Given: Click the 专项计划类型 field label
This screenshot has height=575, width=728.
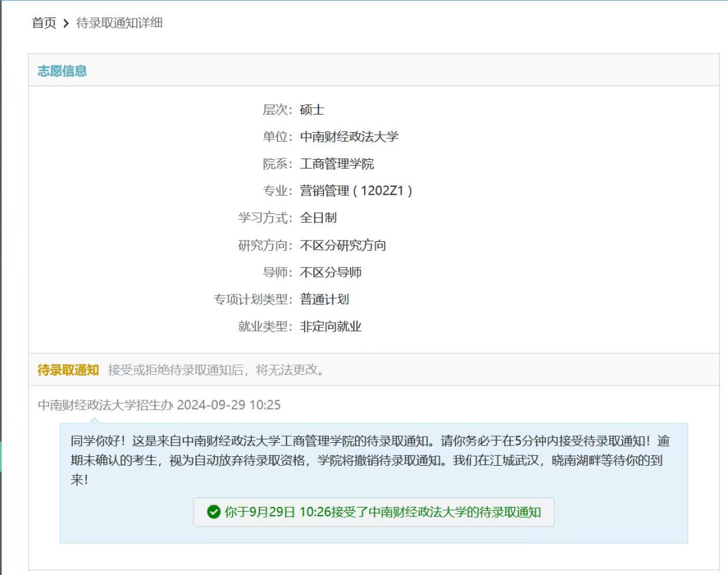Looking at the screenshot, I should click(253, 299).
